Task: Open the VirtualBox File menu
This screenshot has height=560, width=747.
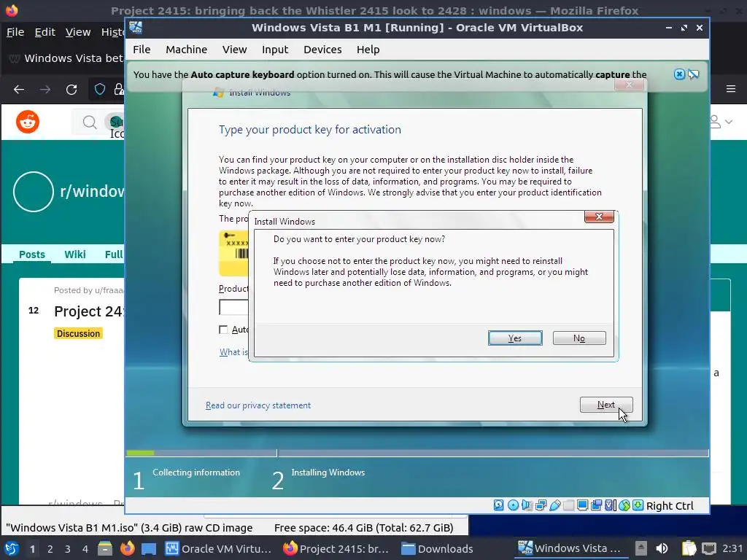Action: (142, 50)
